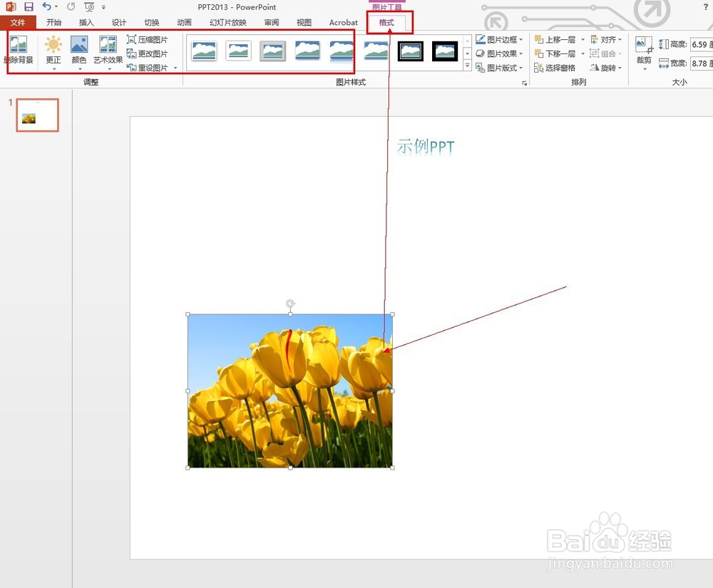
Task: Open Picture Border (图片边框) dropdown
Action: tap(499, 39)
